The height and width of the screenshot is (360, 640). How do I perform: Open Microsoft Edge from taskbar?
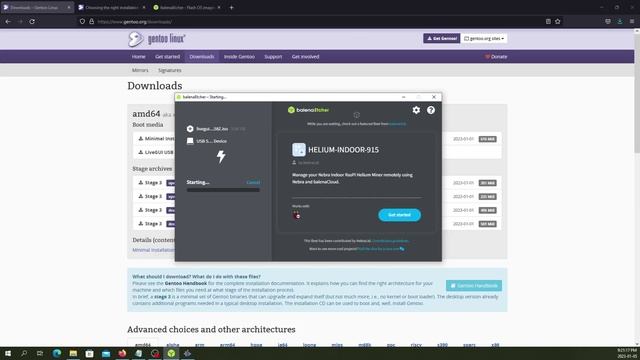pyautogui.click(x=57, y=353)
